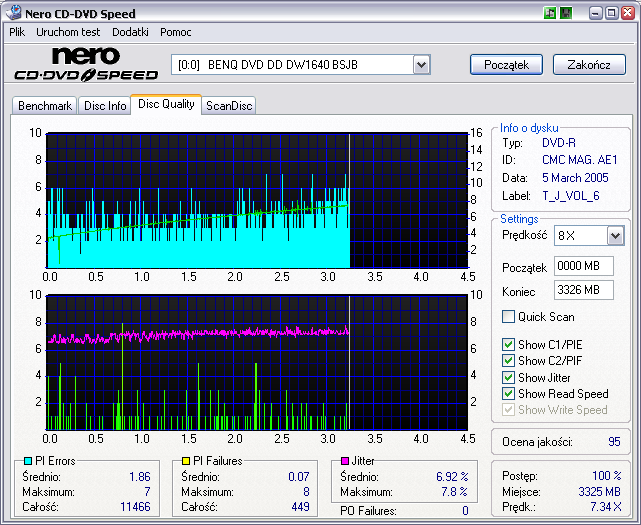Click the Prędk. value 7.34 X
Image resolution: width=641 pixels, height=525 pixels.
pos(606,507)
